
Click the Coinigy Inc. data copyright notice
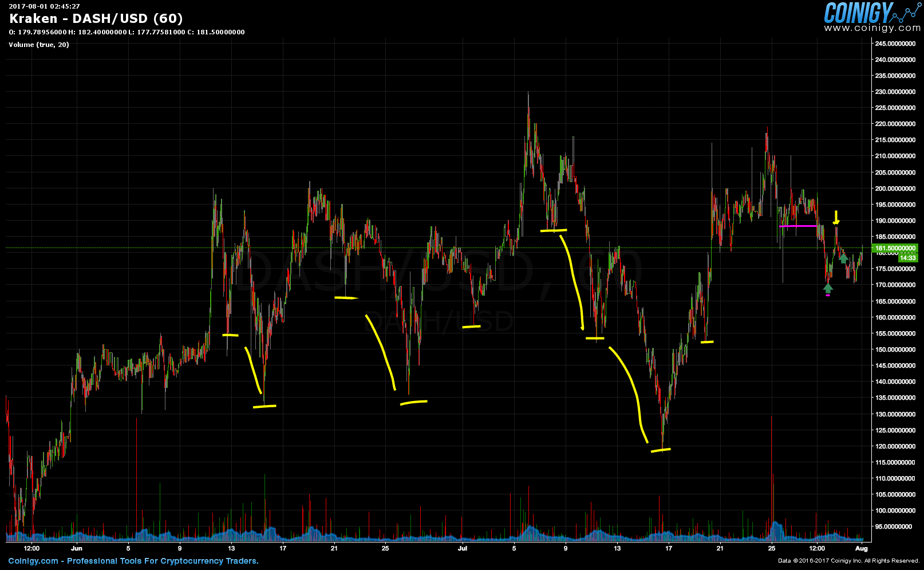(x=848, y=561)
